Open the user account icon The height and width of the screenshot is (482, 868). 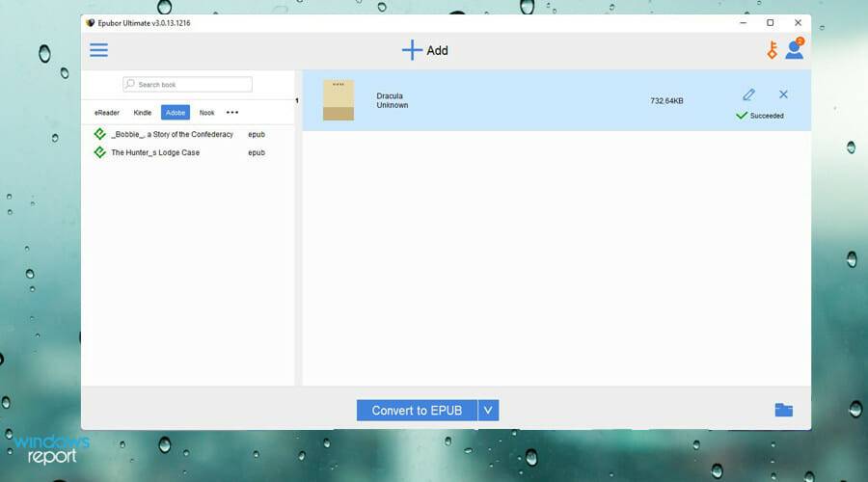(794, 49)
